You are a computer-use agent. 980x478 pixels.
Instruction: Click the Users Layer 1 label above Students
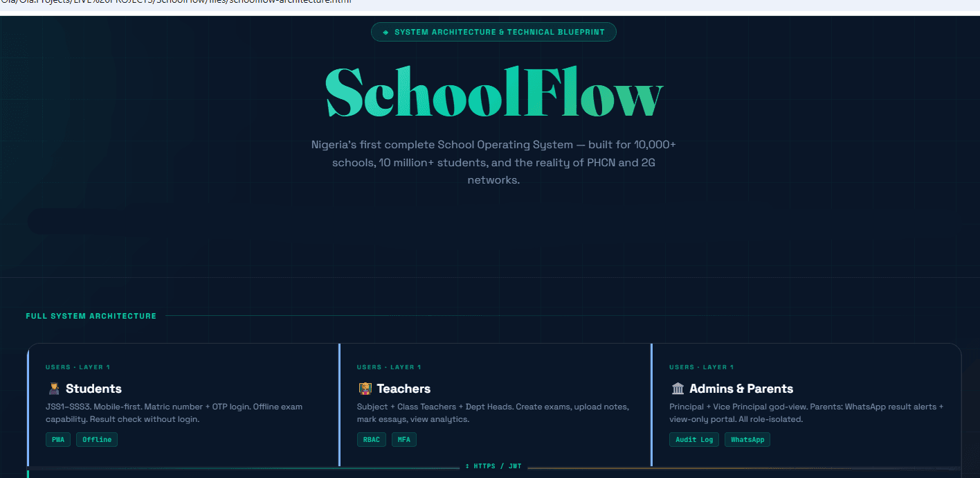(78, 367)
